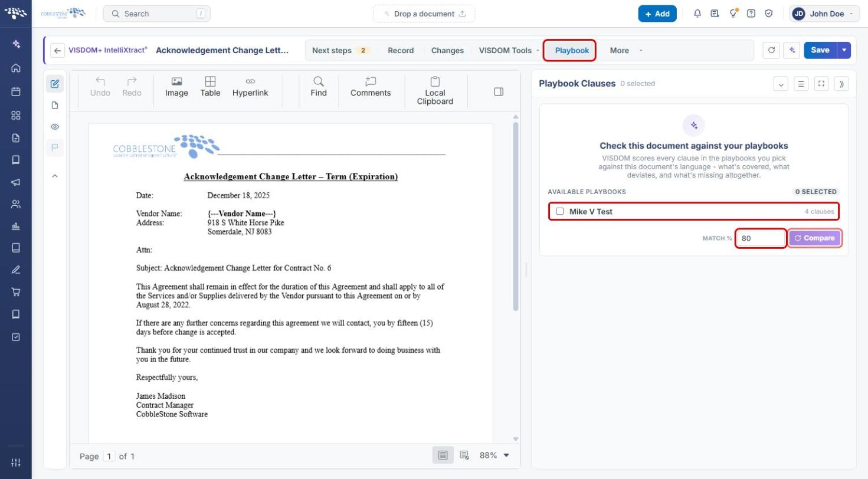Screen dimensions: 868x479
Task: Switch to the Playbook tab
Action: click(572, 51)
